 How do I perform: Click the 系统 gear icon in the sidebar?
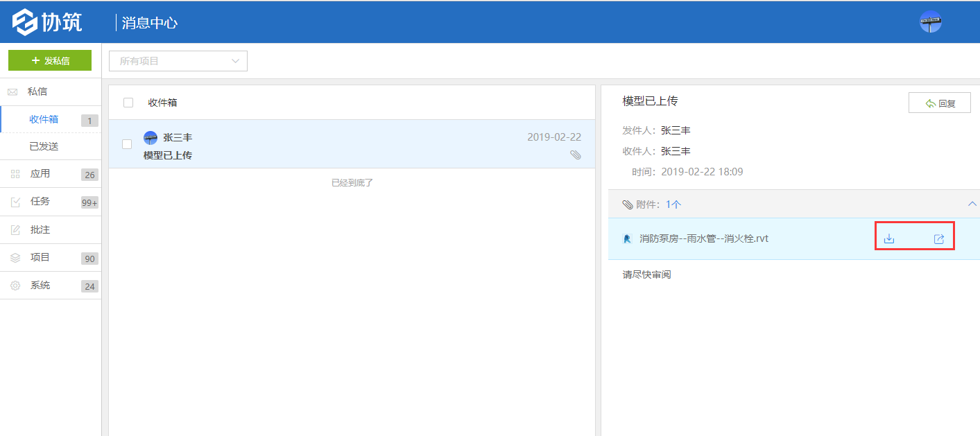[15, 285]
